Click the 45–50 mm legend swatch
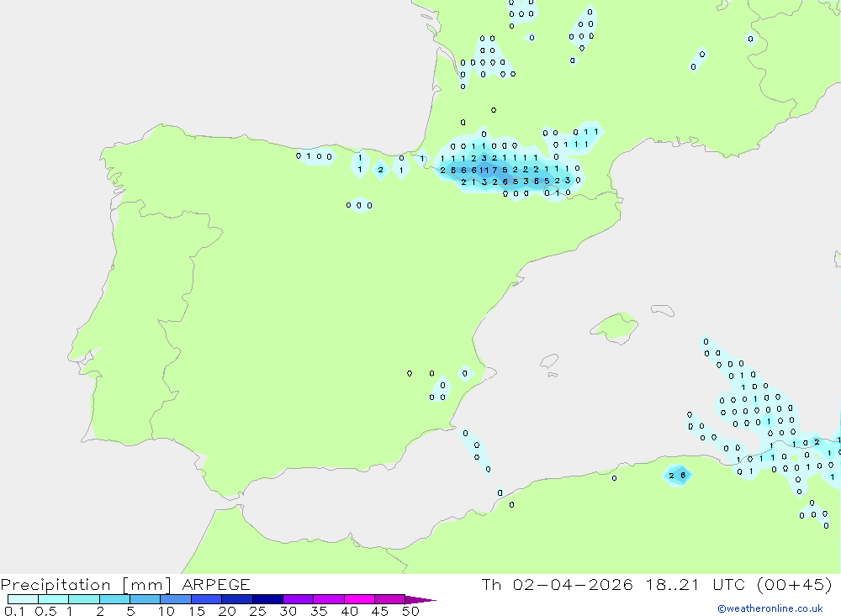Screen dimensions: 841x616 pyautogui.click(x=389, y=599)
